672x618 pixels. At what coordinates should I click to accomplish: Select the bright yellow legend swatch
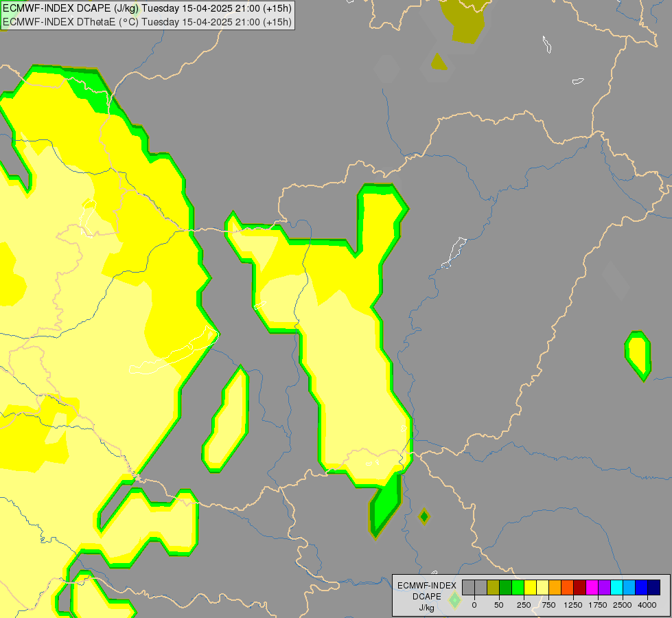[x=530, y=588]
